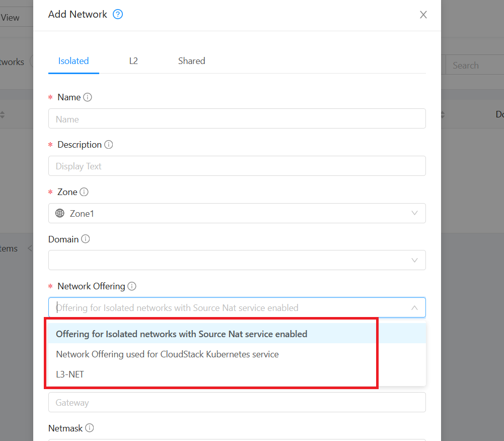Viewport: 504px width, 441px height.
Task: Collapse the Network Offering dropdown
Action: point(414,307)
